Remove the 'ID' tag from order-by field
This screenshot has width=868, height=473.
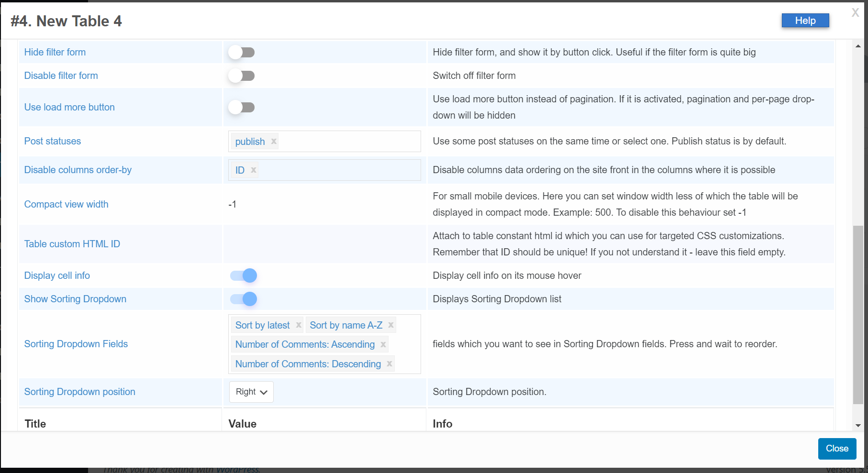coord(254,170)
